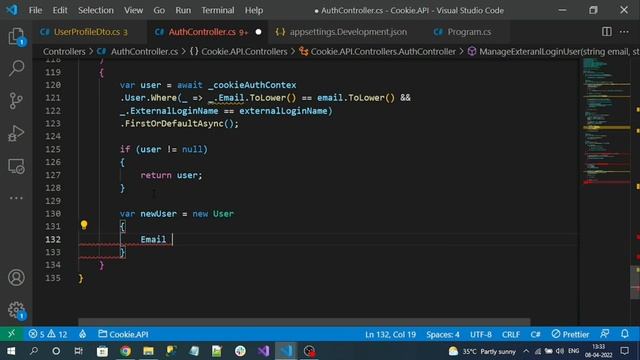Open the Manage gear icon
Image resolution: width=640 pixels, height=360 pixels.
[x=16, y=310]
